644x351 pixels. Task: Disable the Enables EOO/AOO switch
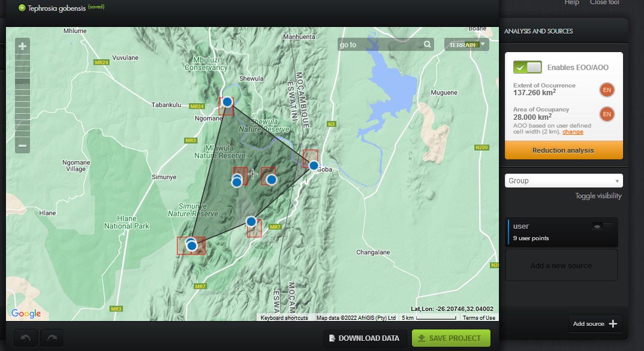pyautogui.click(x=527, y=67)
